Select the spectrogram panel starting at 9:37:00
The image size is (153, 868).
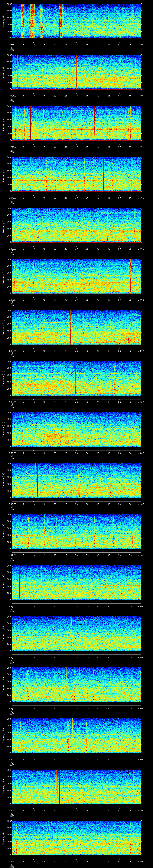coord(77,327)
